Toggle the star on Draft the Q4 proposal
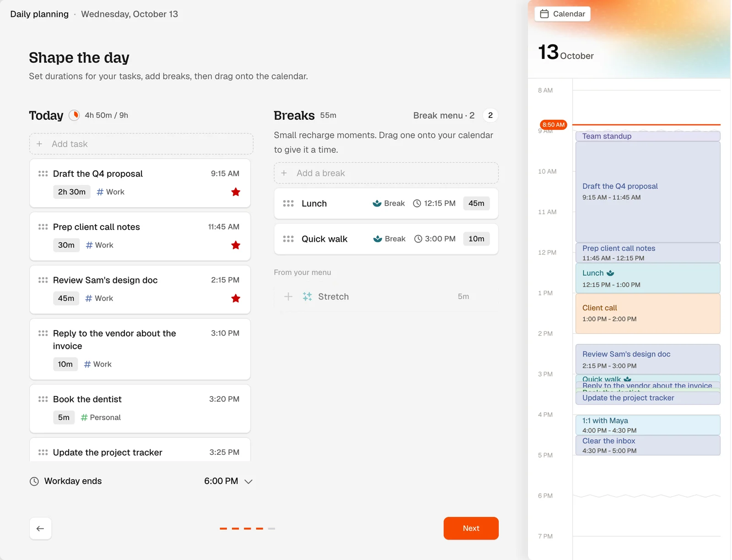The width and height of the screenshot is (732, 560). [236, 192]
